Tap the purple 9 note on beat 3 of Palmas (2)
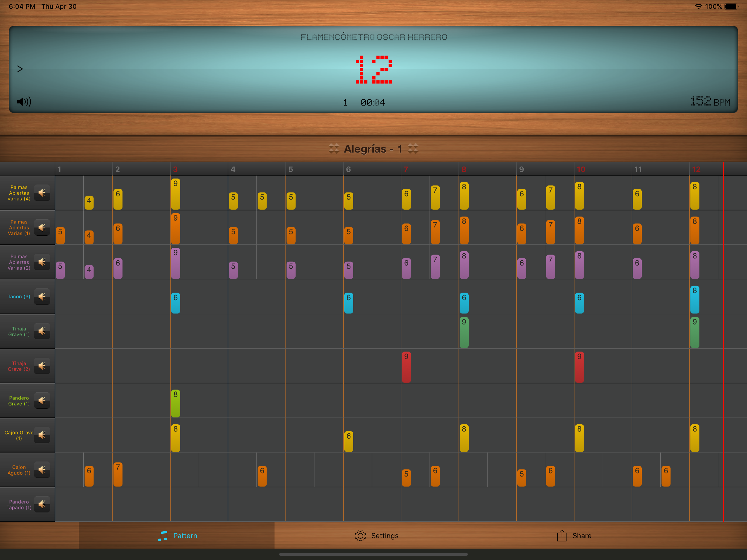The height and width of the screenshot is (560, 747). tap(176, 263)
